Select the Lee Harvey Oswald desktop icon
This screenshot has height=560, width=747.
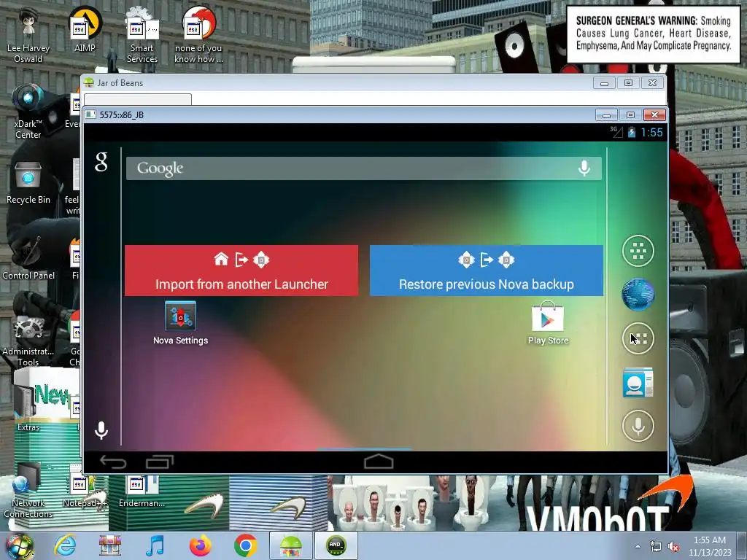(28, 36)
